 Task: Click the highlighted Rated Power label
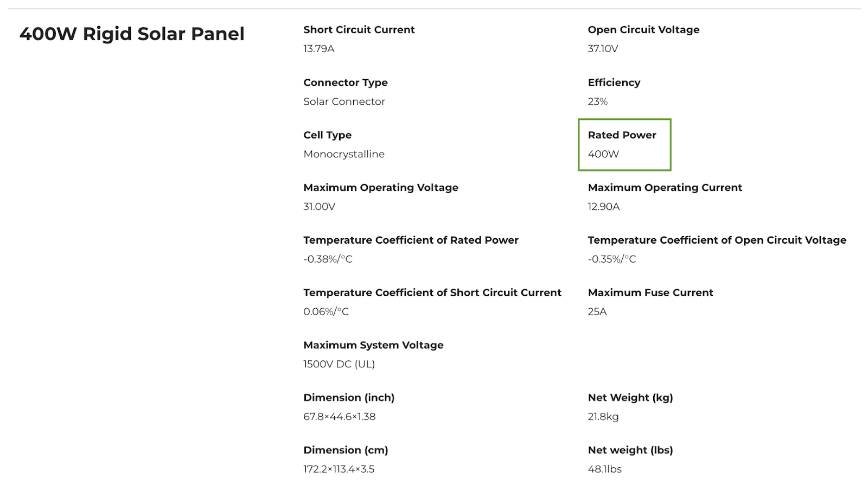pos(622,135)
